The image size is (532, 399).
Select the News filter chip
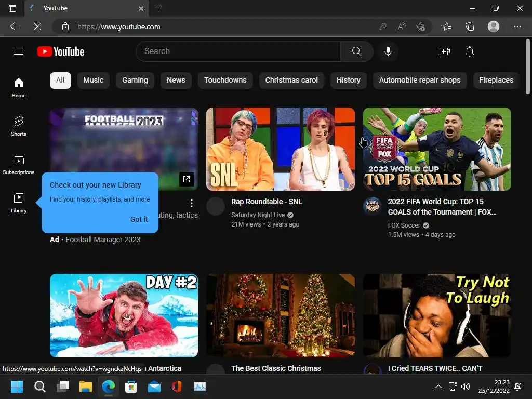(x=176, y=81)
